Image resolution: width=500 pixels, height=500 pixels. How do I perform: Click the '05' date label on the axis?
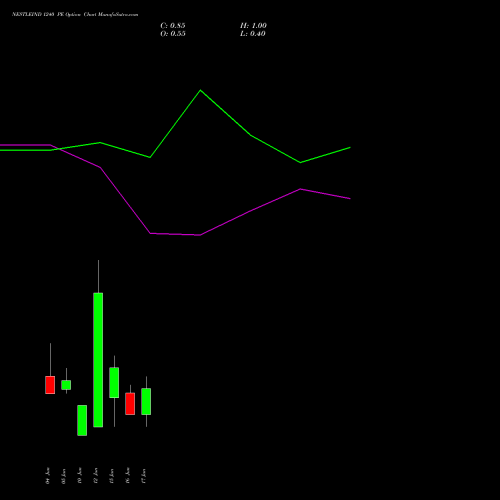tap(64, 476)
